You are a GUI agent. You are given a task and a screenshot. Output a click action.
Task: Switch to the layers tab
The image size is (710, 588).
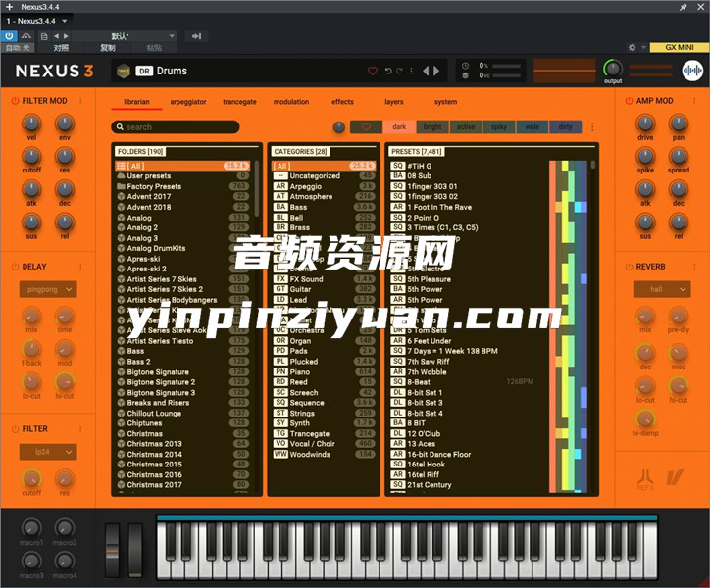[394, 102]
